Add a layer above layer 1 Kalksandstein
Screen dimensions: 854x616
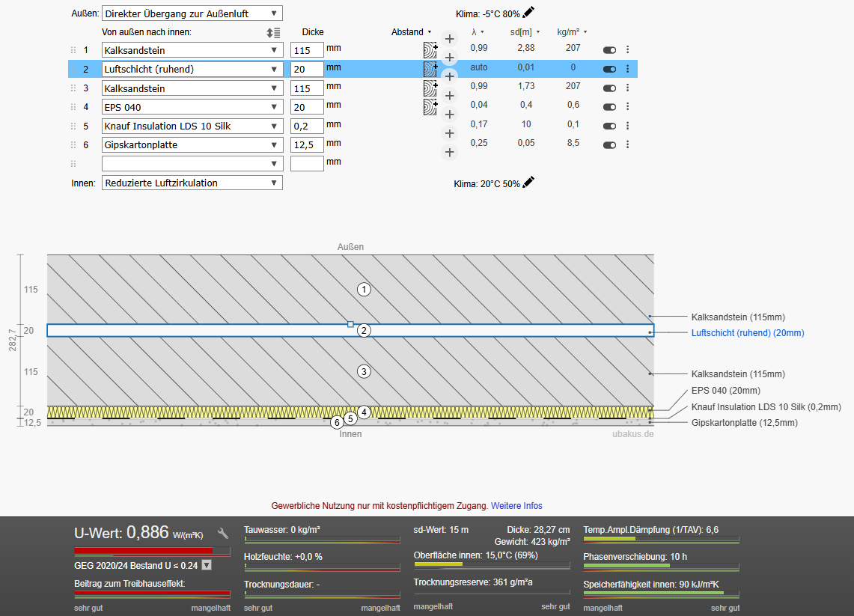449,39
